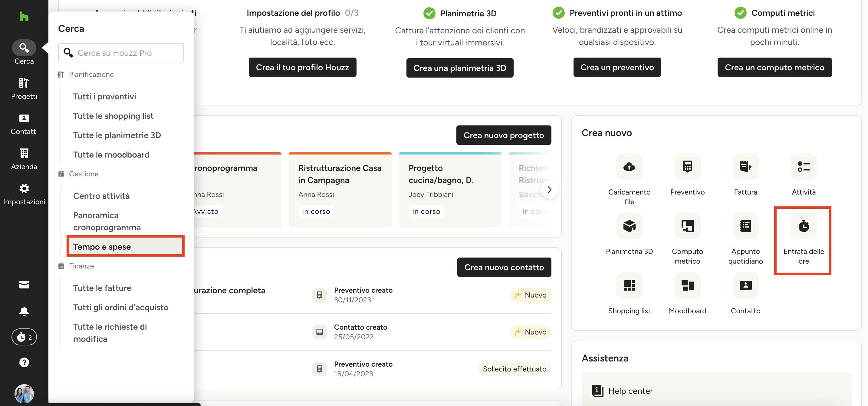This screenshot has height=406, width=868.
Task: Click the Attività icon under Crea nuovo
Action: [x=804, y=167]
